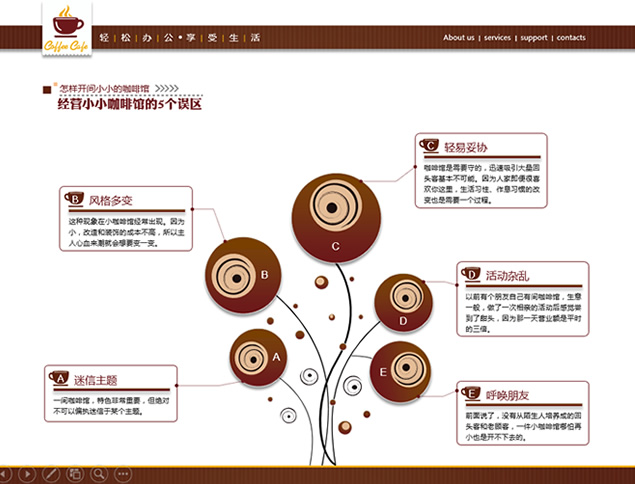The height and width of the screenshot is (484, 635).
Task: Click the slogan character 享 in the header
Action: (191, 38)
